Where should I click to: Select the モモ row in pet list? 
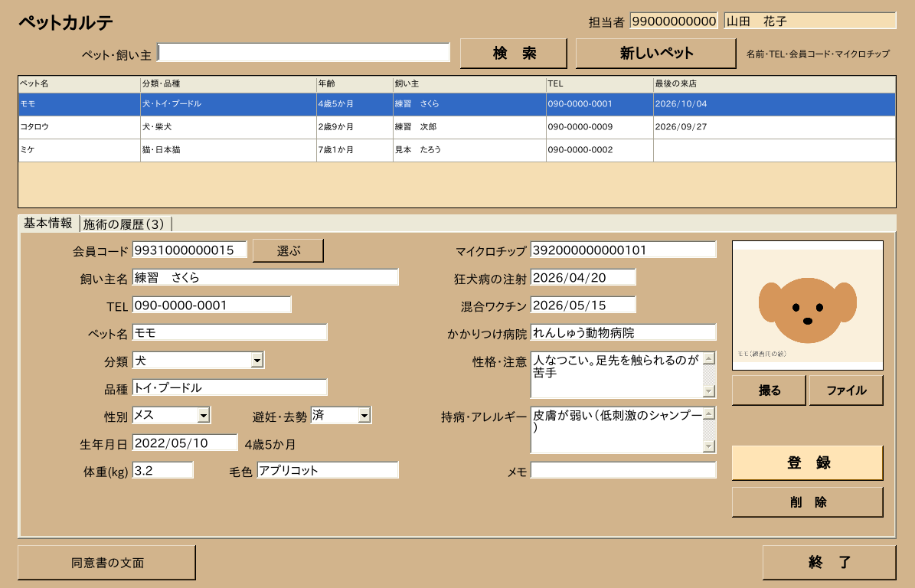(x=457, y=104)
